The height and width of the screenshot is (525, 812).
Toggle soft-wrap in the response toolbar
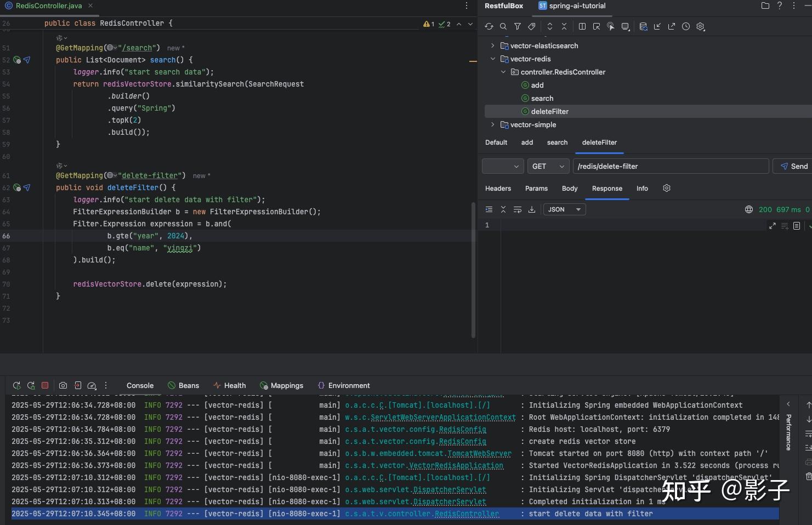[x=517, y=209]
